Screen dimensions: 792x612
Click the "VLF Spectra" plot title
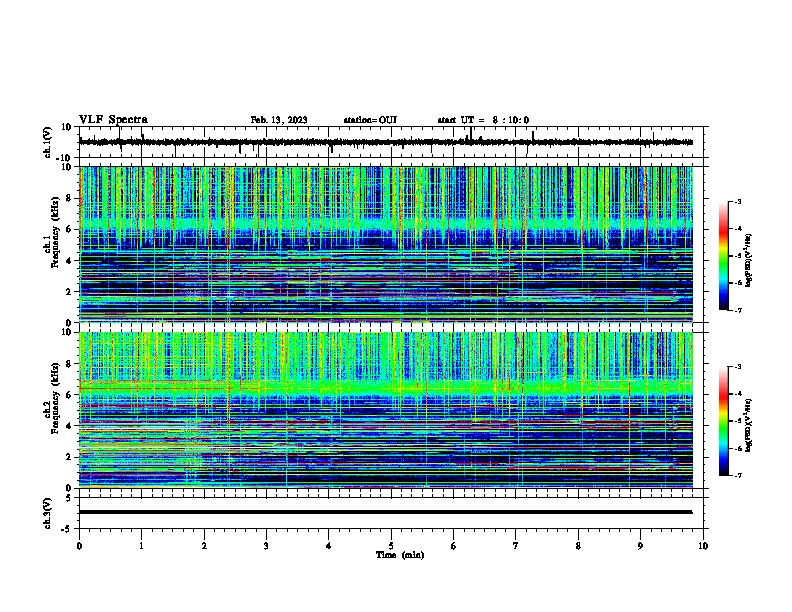113,119
